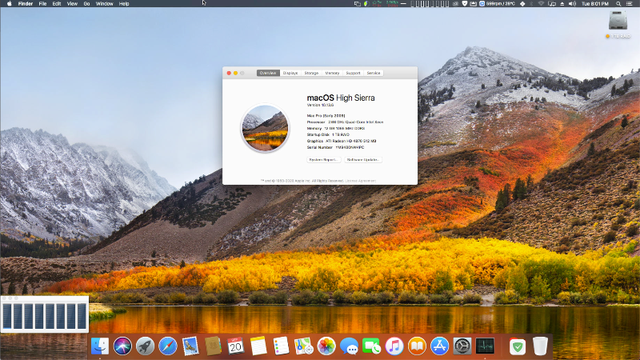Open green shield app in Dock
640x360 pixels.
[x=518, y=346]
